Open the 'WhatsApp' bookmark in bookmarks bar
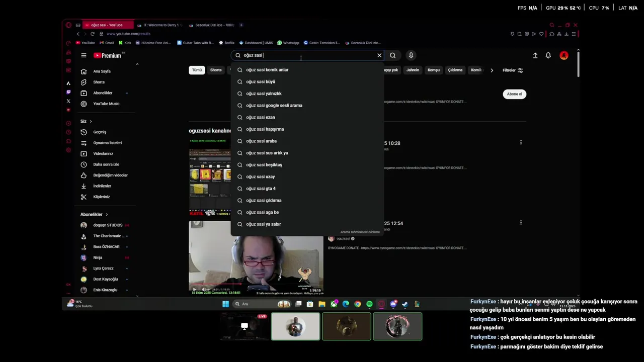644x362 pixels. 288,43
